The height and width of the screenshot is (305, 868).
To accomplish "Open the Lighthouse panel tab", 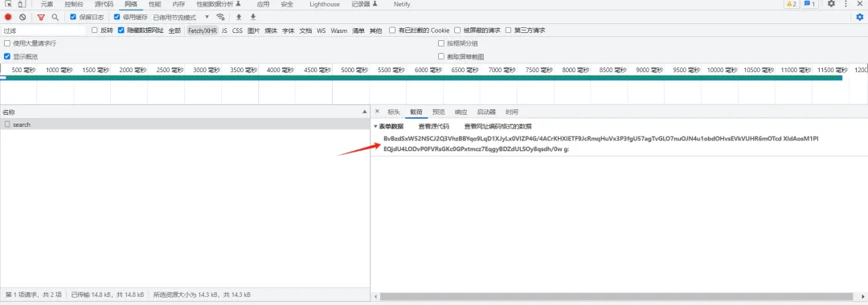I will tap(325, 4).
